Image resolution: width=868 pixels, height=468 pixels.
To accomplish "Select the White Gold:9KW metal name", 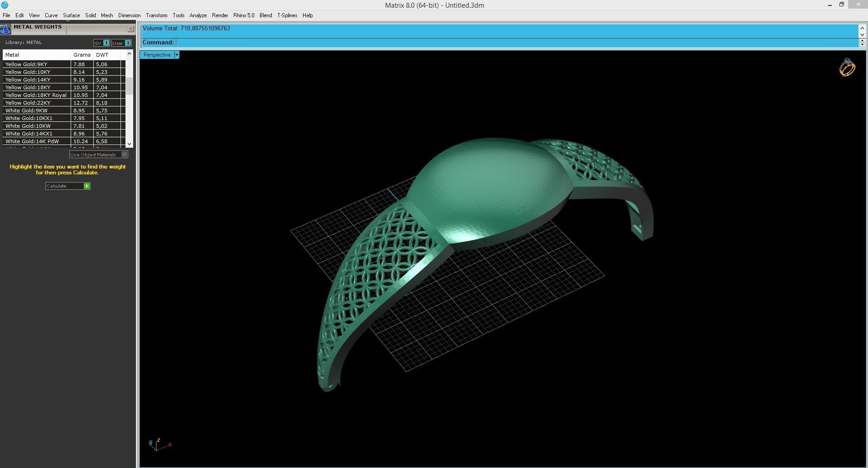I will coord(26,111).
